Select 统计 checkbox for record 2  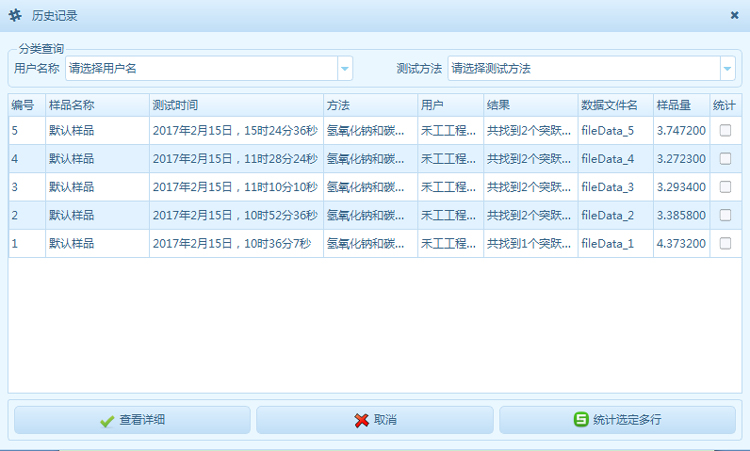click(725, 214)
